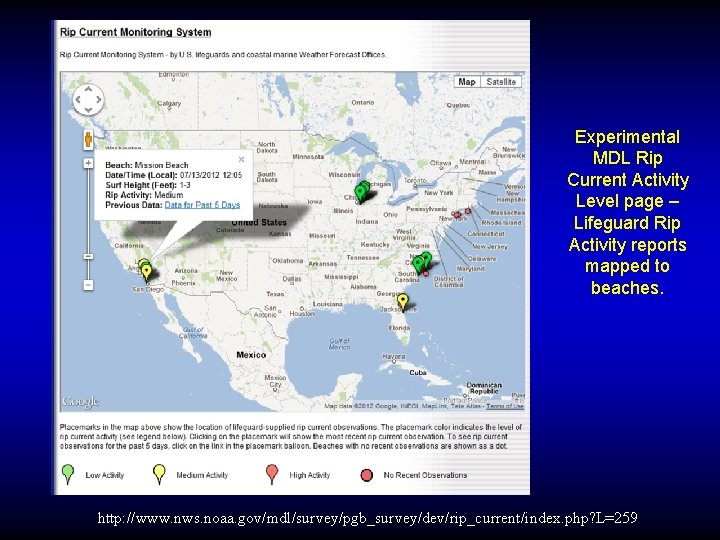Click the "United States" map label
The image size is (720, 540).
(259, 222)
